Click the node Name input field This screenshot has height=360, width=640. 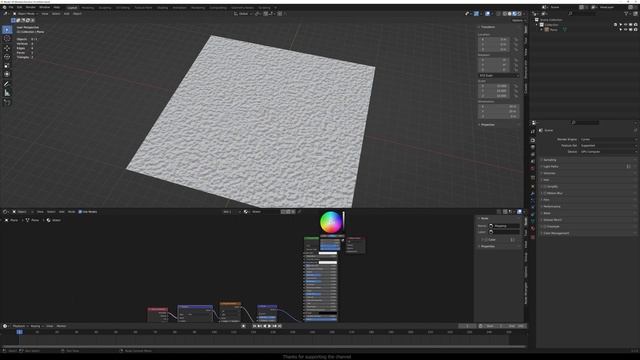click(504, 226)
